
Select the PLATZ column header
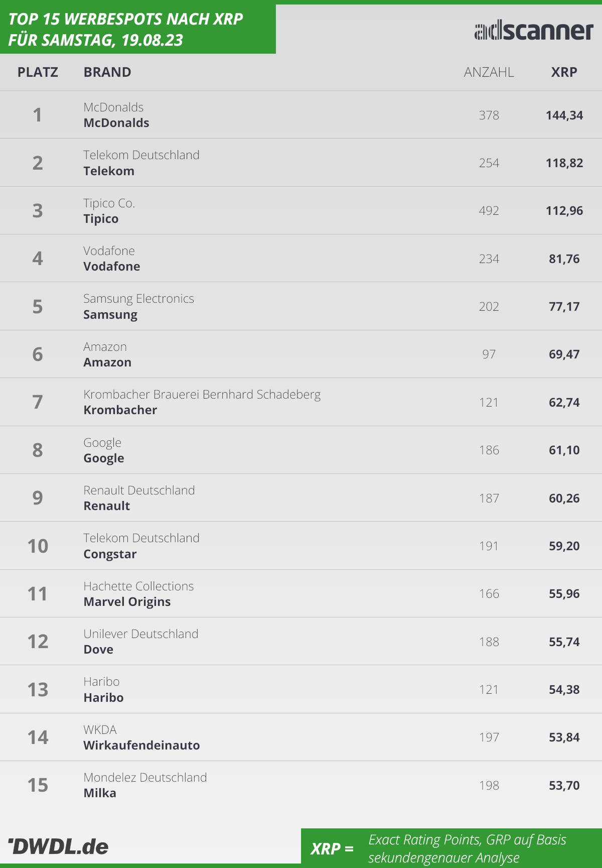(38, 72)
